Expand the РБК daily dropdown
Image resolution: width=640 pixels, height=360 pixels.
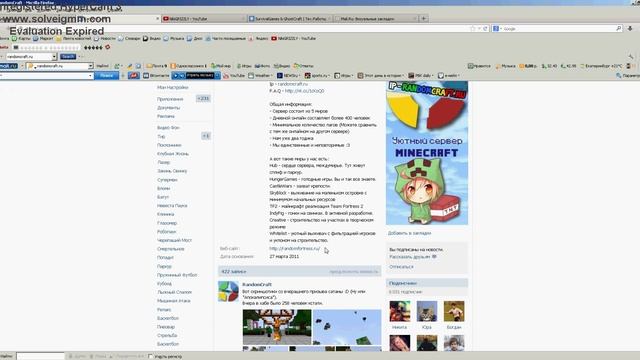coord(433,76)
